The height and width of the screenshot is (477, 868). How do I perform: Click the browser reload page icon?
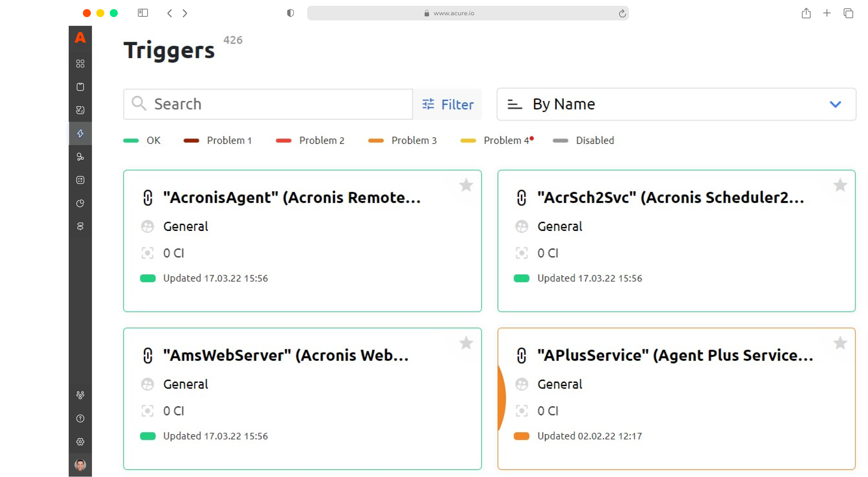point(622,13)
